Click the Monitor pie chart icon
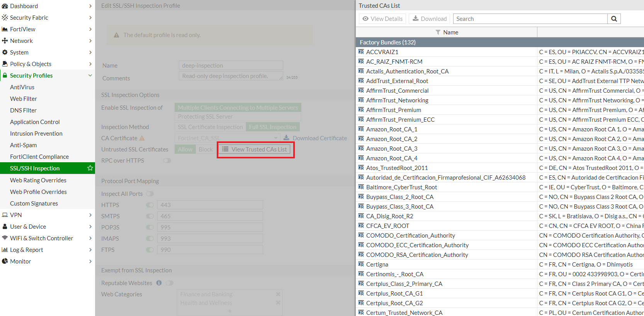 (5, 262)
